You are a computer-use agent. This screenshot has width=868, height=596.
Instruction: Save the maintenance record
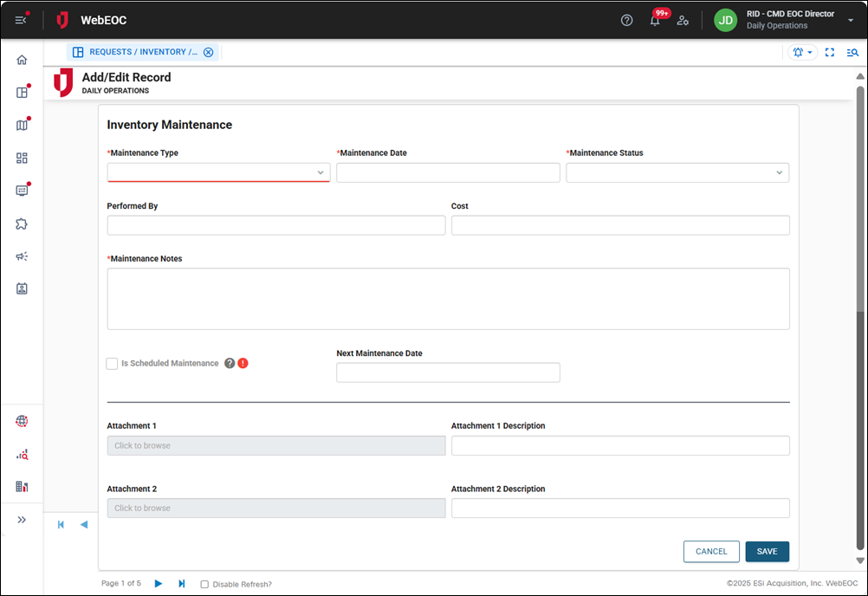pos(767,551)
